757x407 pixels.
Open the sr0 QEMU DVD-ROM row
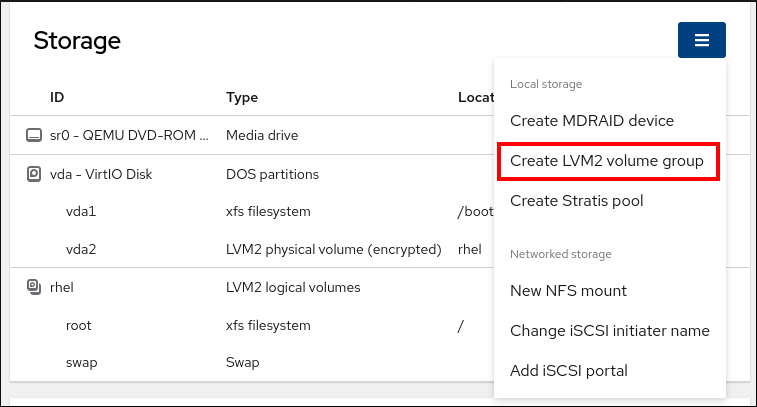click(130, 135)
